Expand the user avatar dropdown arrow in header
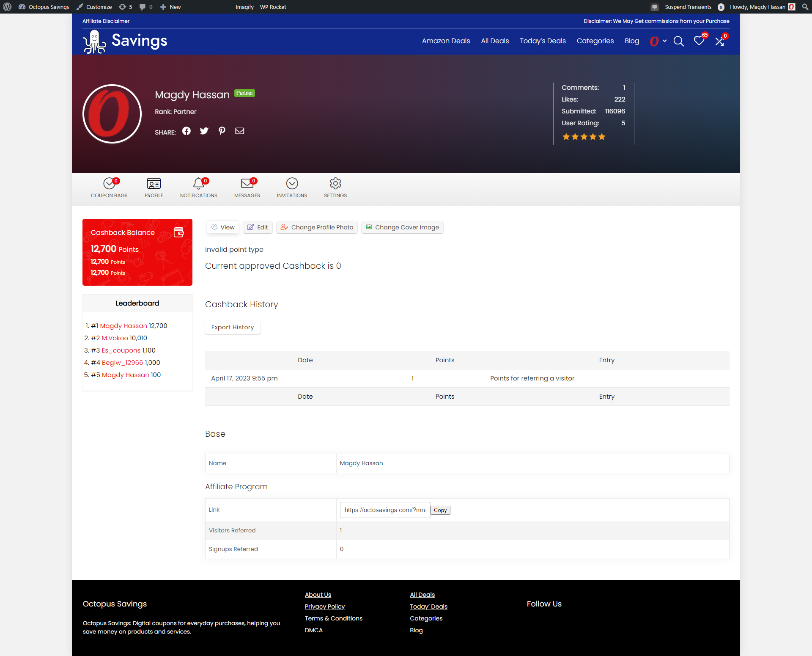 [x=664, y=41]
